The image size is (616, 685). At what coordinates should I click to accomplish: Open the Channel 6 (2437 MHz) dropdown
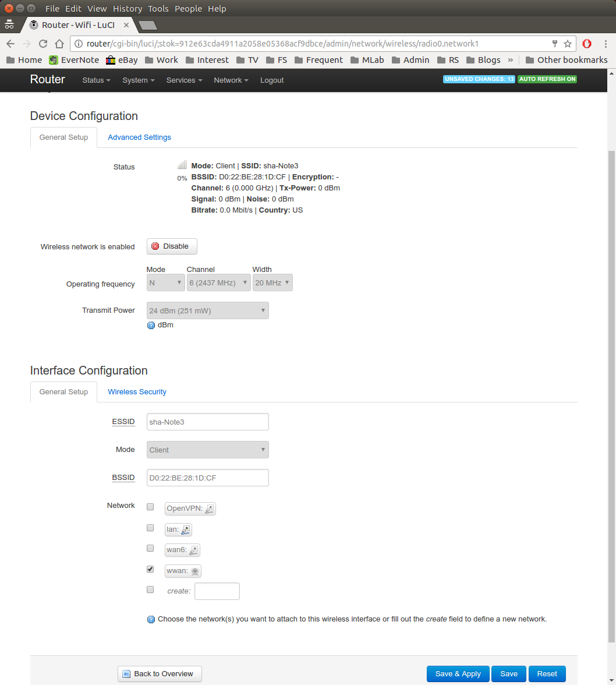(x=218, y=283)
